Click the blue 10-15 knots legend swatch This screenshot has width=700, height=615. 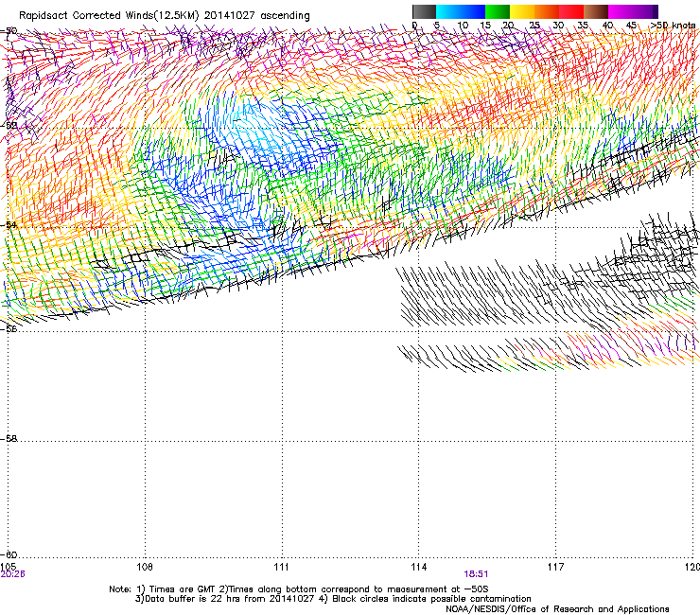pos(473,11)
